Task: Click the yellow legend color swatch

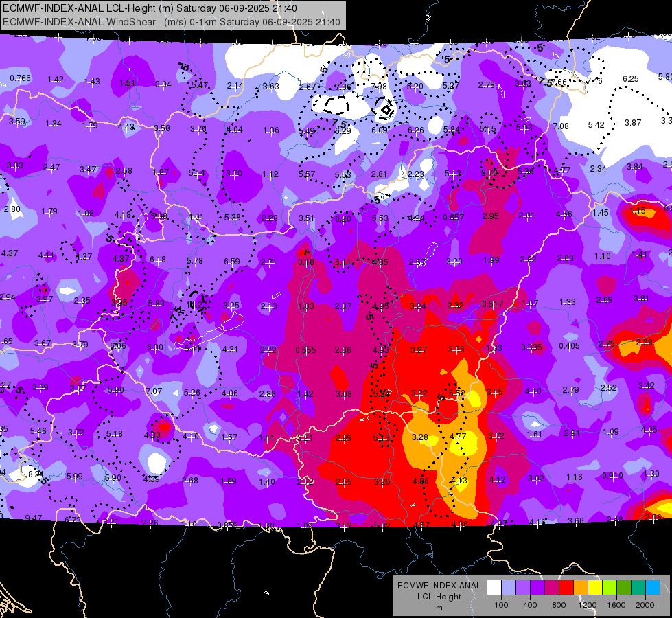Action: coord(595,588)
